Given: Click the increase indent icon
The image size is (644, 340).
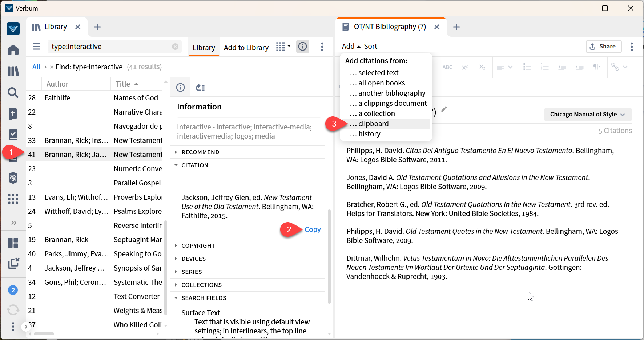Looking at the screenshot, I should click(579, 67).
